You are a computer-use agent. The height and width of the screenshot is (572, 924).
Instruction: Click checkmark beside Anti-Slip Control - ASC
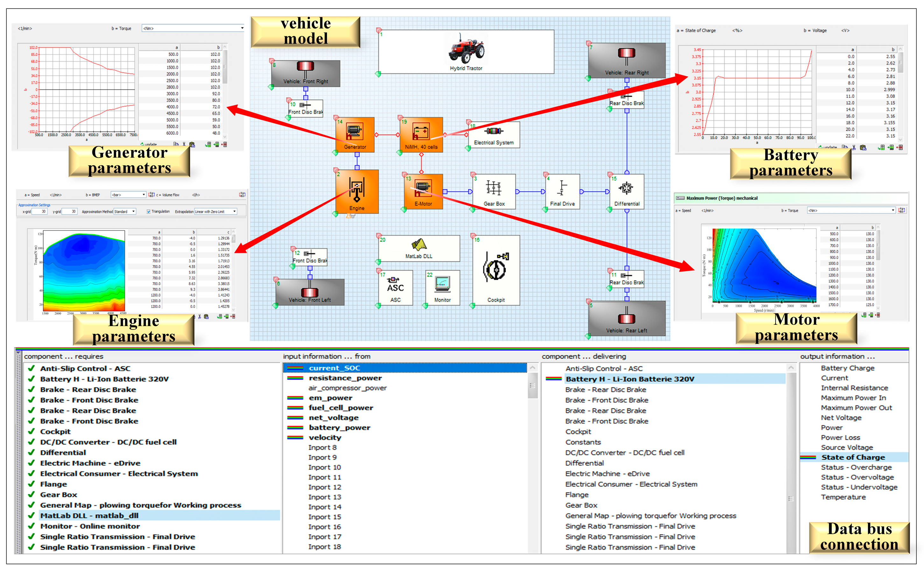(32, 369)
